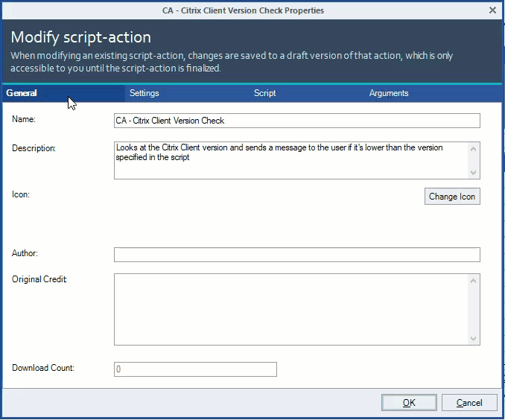The width and height of the screenshot is (505, 420).
Task: Open the Arguments tab
Action: click(x=389, y=93)
